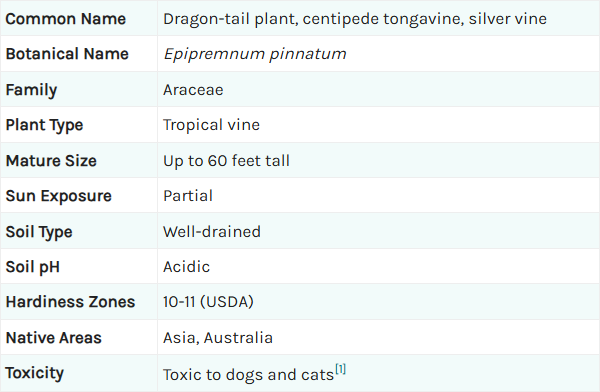
Task: Open the footnote [1] citation link
Action: 341,369
